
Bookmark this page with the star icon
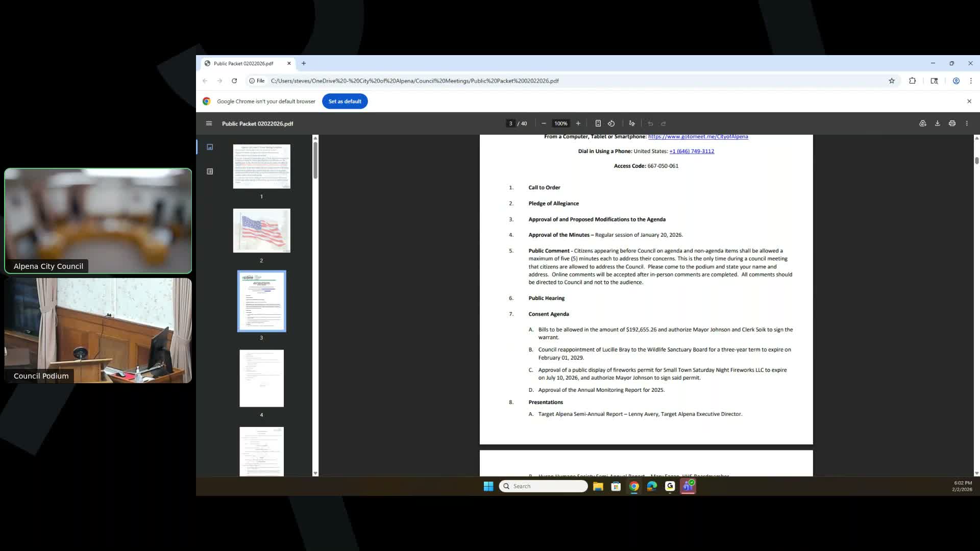(x=892, y=81)
